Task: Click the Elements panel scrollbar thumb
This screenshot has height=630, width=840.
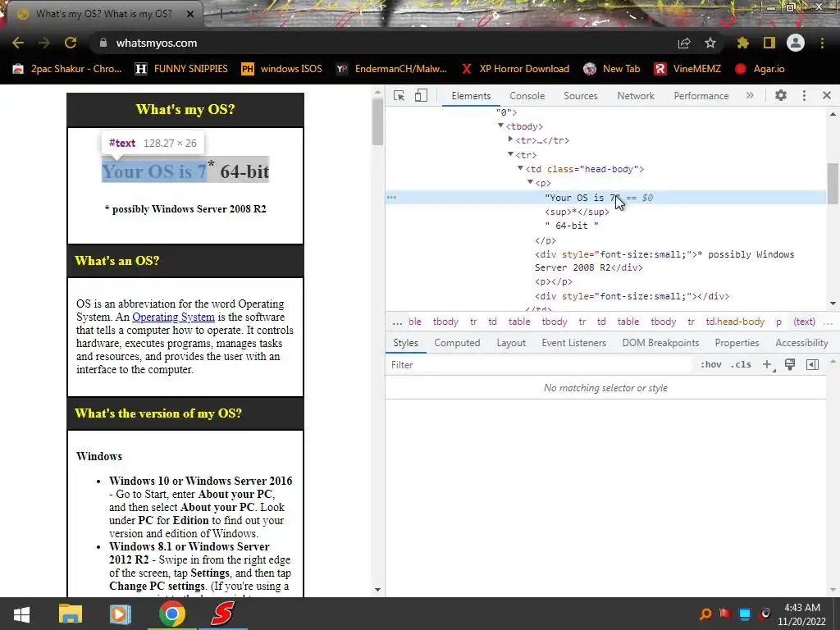Action: click(x=833, y=184)
